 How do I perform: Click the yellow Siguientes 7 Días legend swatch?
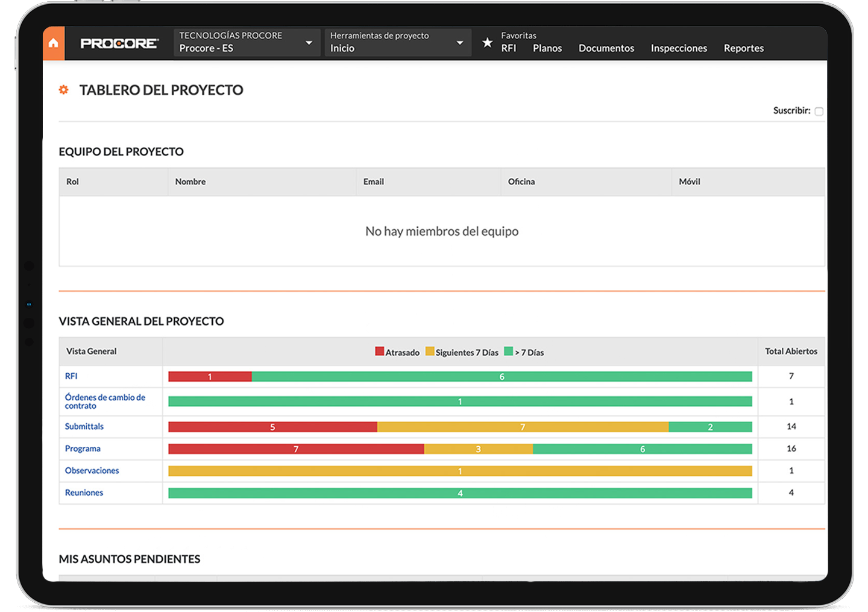tap(430, 351)
